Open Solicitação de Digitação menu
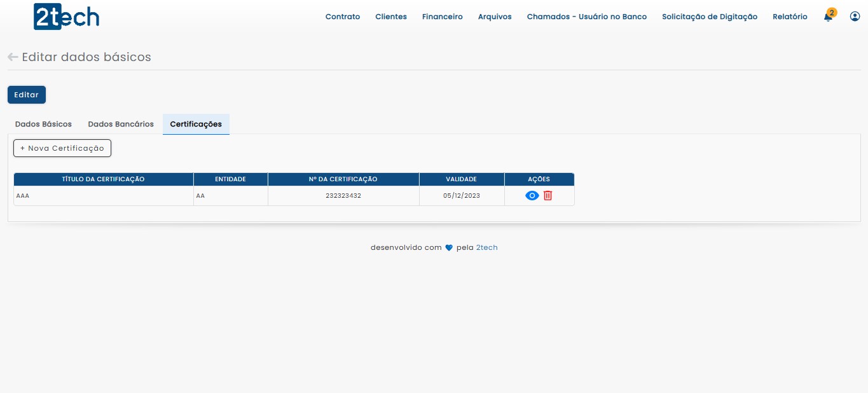The width and height of the screenshot is (868, 393). (709, 17)
